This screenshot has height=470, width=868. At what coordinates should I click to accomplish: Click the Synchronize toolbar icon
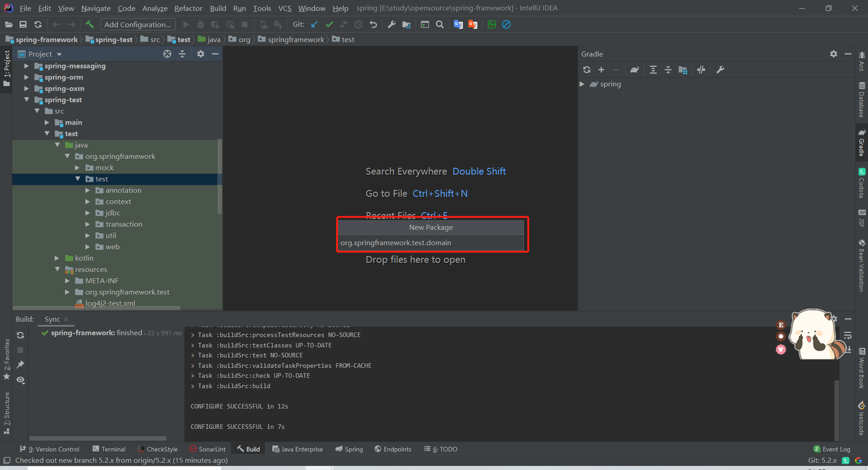(38, 24)
